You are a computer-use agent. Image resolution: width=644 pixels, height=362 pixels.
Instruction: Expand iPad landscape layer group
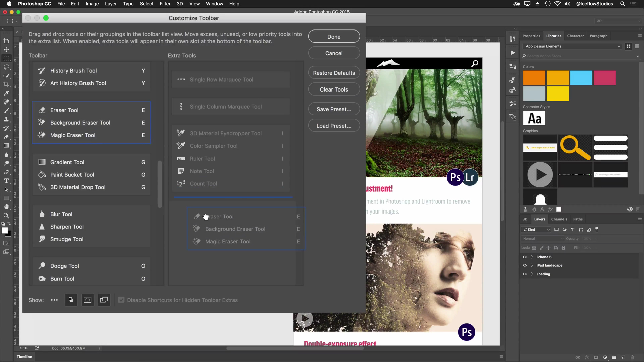coord(532,265)
